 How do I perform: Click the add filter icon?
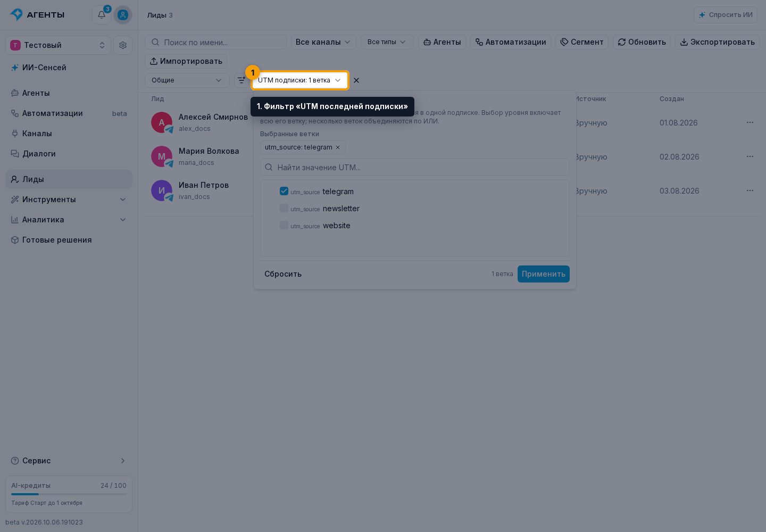pos(242,80)
